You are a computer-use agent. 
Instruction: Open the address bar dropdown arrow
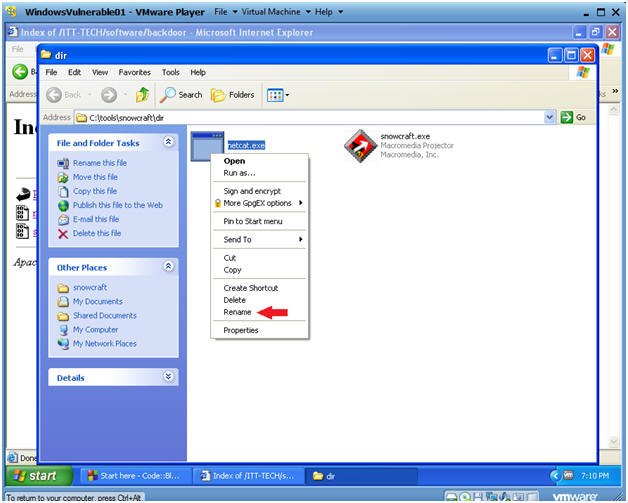(550, 117)
